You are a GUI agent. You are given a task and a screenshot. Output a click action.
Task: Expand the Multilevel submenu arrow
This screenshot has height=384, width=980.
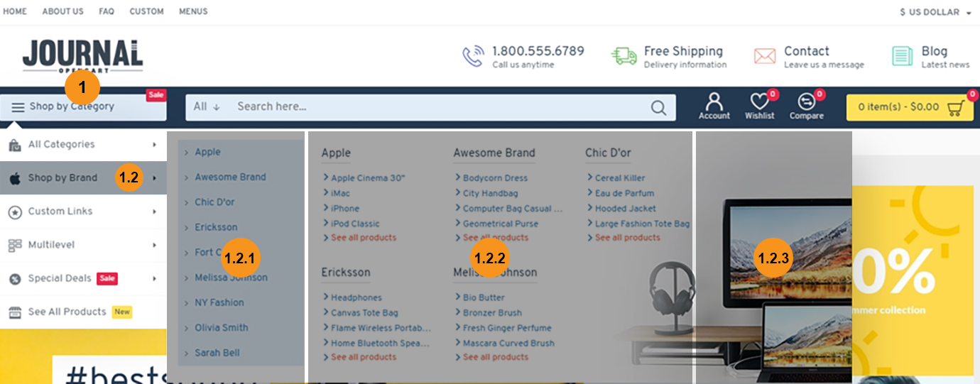point(154,245)
